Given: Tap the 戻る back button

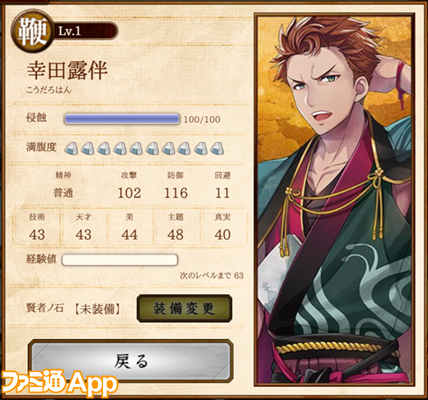Looking at the screenshot, I should (131, 361).
